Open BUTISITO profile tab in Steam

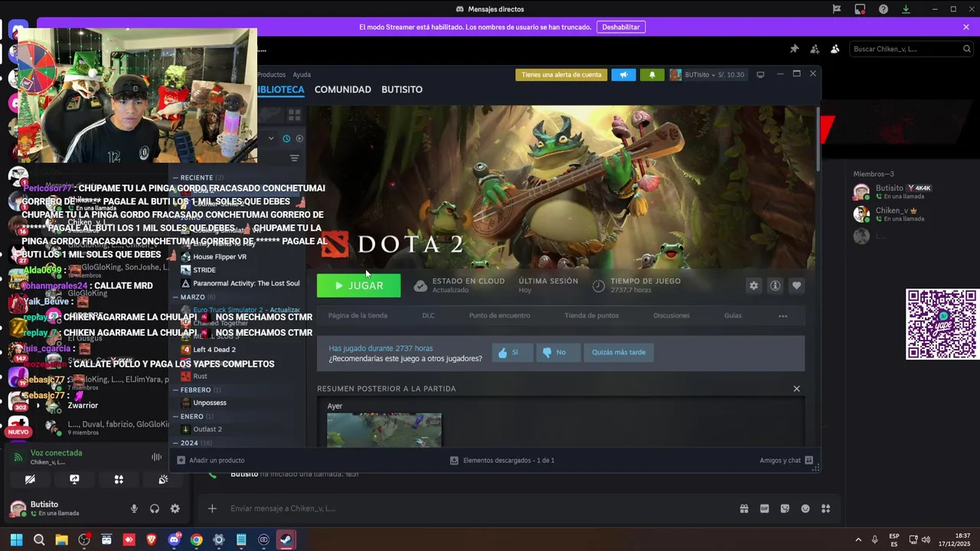[x=402, y=90]
